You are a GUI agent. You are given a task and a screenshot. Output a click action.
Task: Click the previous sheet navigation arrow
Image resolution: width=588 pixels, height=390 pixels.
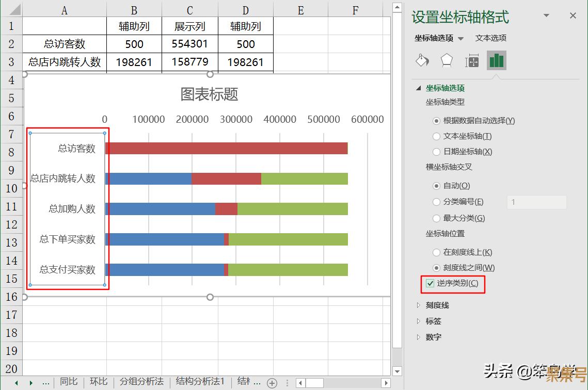pos(17,383)
